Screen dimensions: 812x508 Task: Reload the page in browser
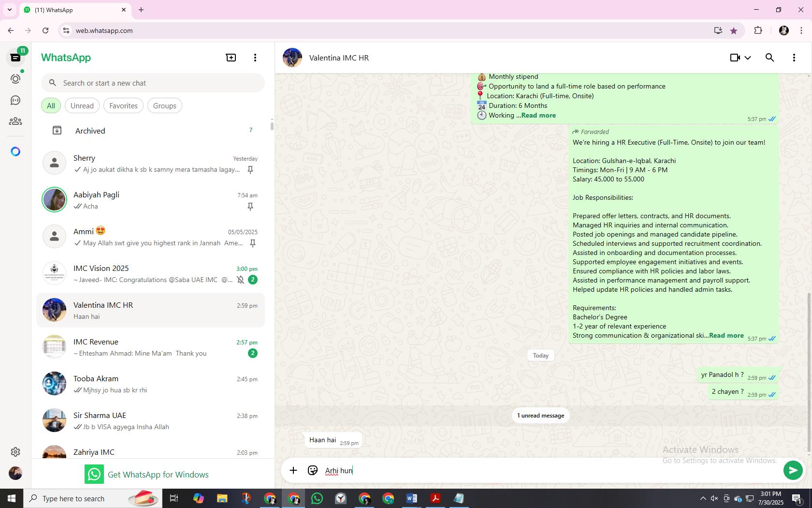point(45,30)
